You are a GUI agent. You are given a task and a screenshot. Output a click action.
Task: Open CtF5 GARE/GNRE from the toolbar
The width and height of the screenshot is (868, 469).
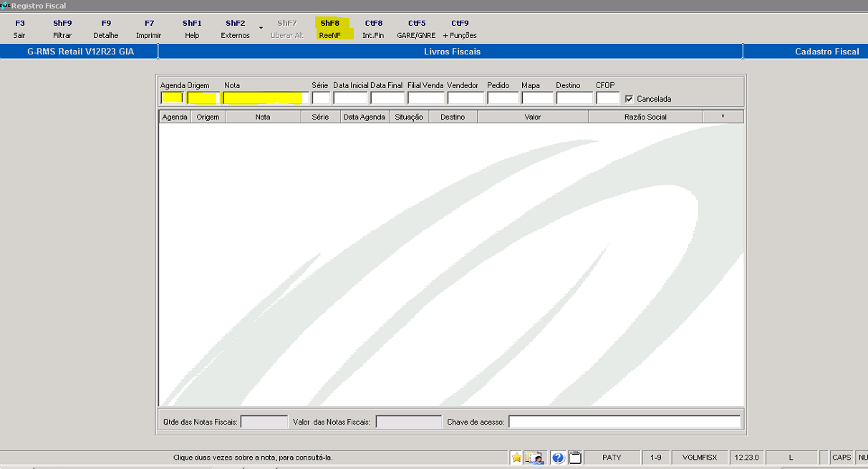point(416,29)
